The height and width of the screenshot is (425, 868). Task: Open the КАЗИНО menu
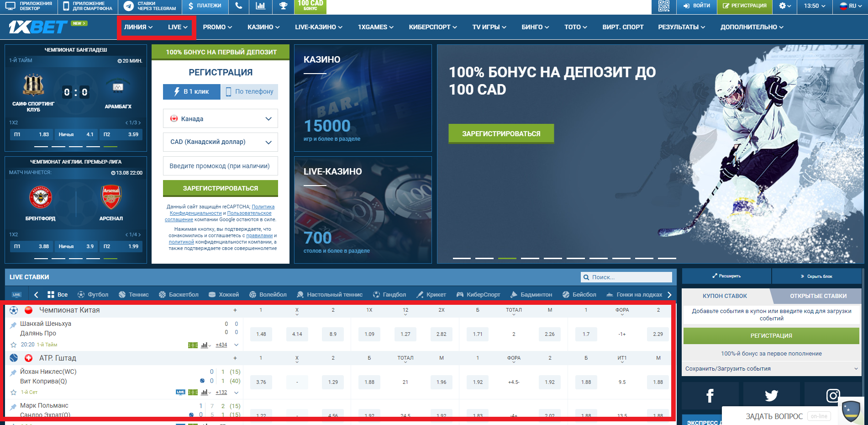[x=263, y=27]
